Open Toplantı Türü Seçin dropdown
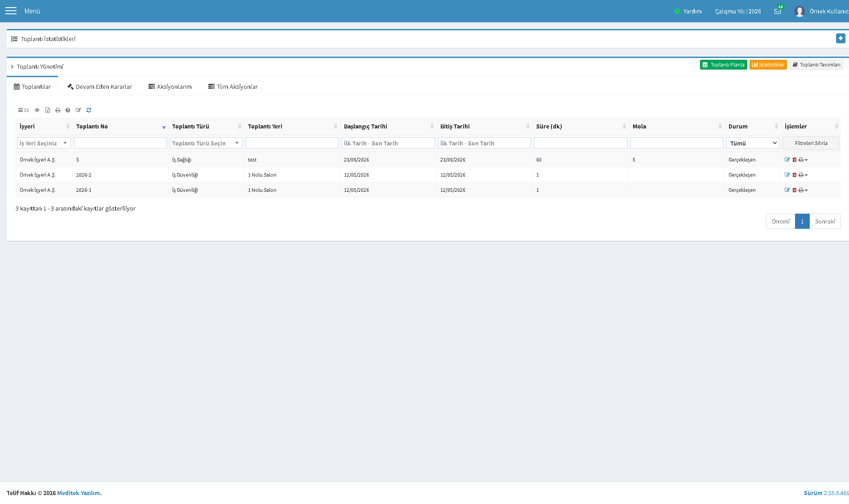 [x=206, y=143]
